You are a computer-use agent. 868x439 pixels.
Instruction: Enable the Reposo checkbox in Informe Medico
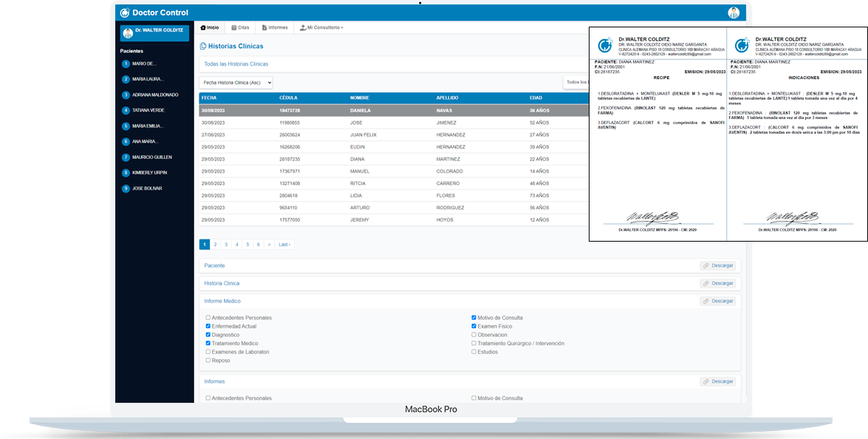point(208,361)
